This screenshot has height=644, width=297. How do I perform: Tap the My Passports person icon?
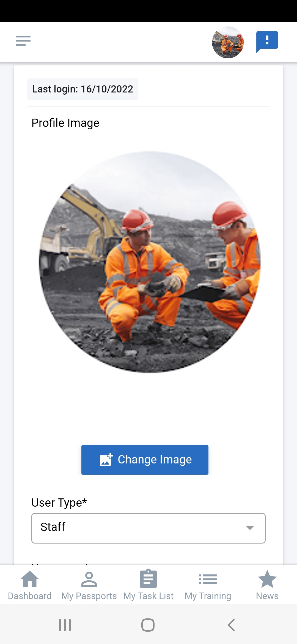click(89, 579)
